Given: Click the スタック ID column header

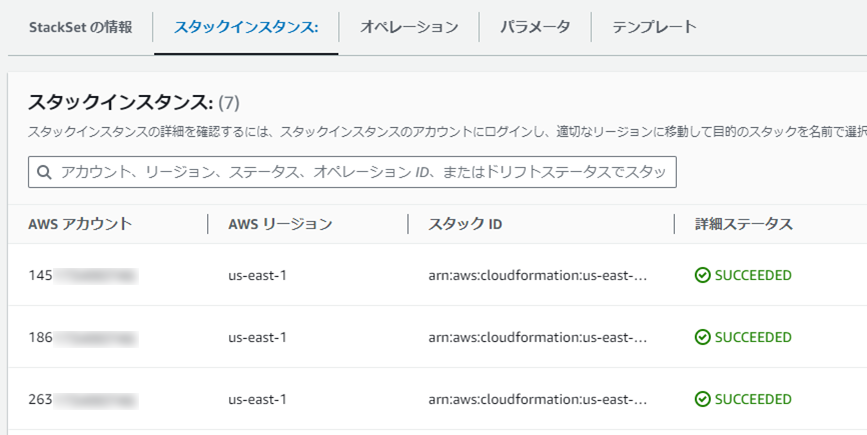Looking at the screenshot, I should click(x=465, y=224).
